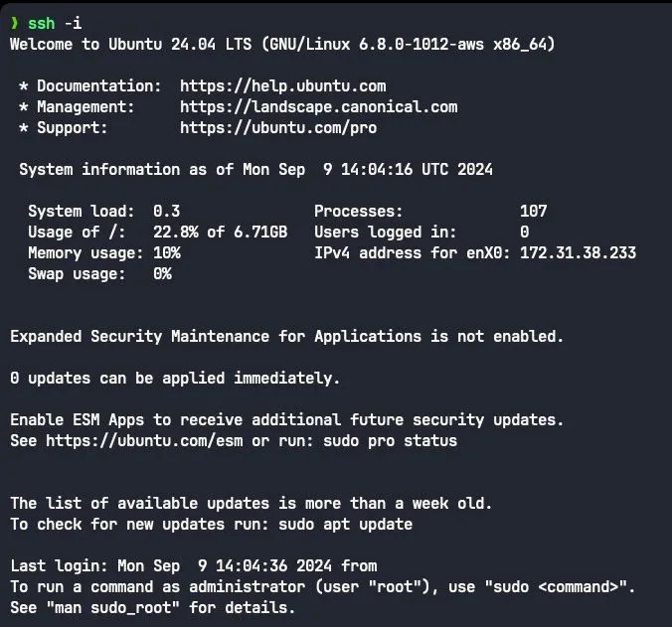Click the IPv4 address '172.31.38.233'
Image resolution: width=672 pixels, height=627 pixels.
tap(578, 253)
